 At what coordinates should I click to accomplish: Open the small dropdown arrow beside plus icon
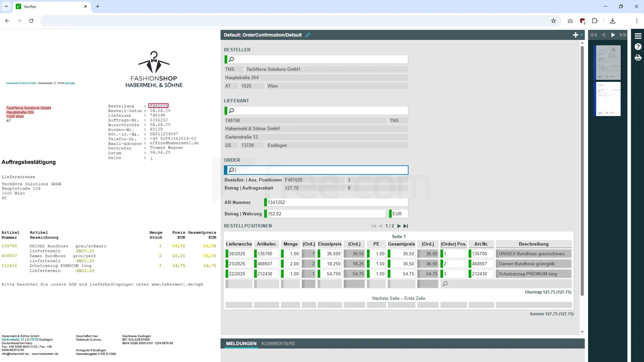tap(582, 35)
